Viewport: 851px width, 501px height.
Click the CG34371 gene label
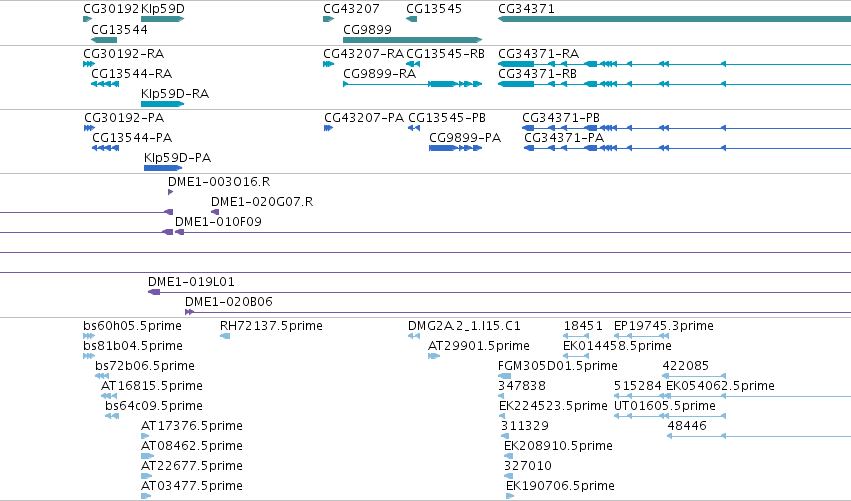(526, 9)
